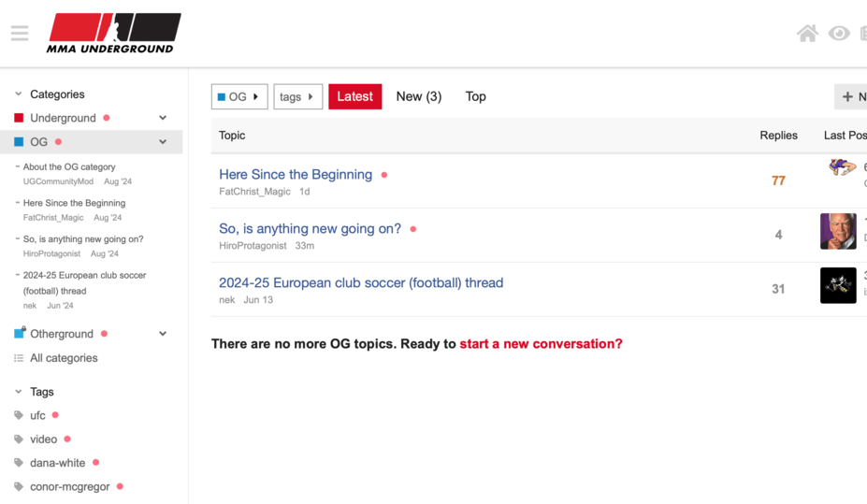
Task: Open the last poster avatar for soccer thread
Action: (x=838, y=286)
